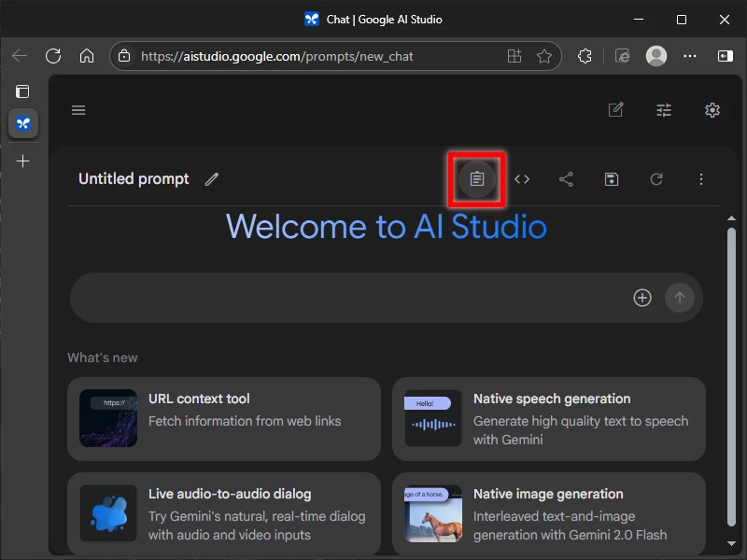Add this page to favorites
The width and height of the screenshot is (747, 560).
coord(544,56)
